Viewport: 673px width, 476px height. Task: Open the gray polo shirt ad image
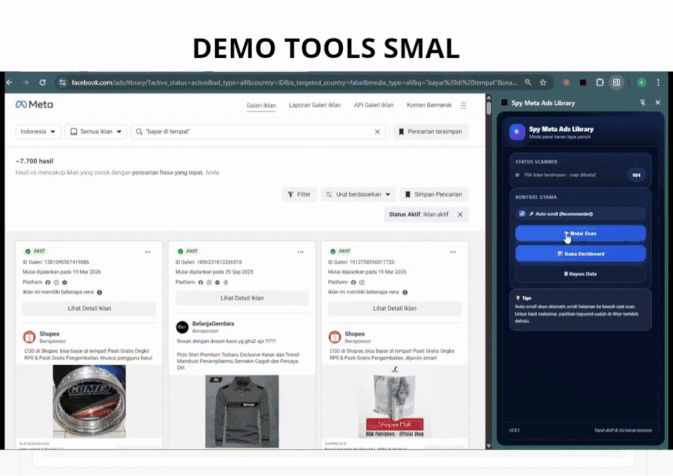point(242,411)
